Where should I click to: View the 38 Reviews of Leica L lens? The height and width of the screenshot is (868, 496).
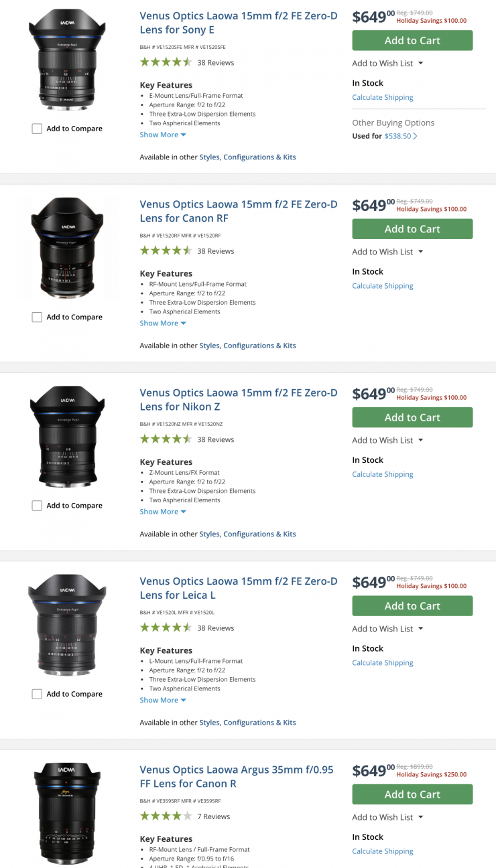click(215, 628)
